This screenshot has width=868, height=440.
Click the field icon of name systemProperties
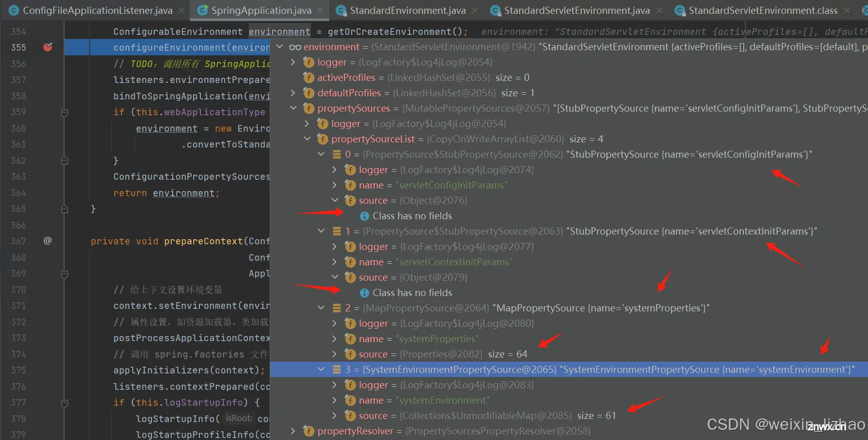pyautogui.click(x=350, y=339)
